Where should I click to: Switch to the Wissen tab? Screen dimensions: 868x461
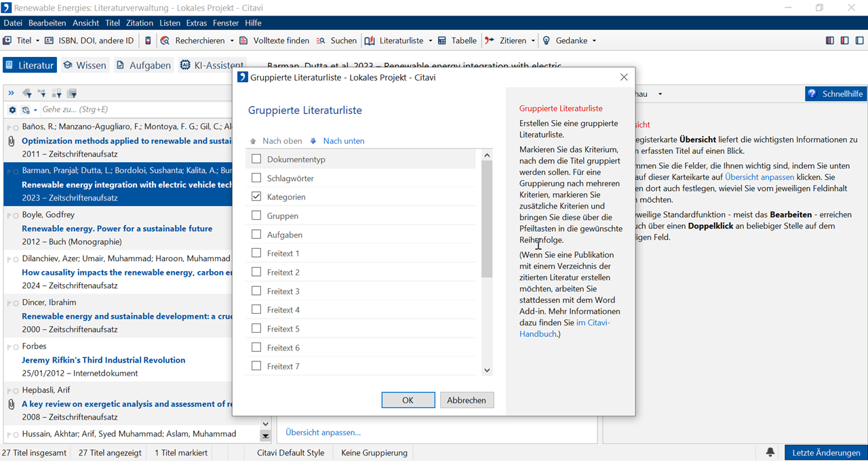(85, 65)
